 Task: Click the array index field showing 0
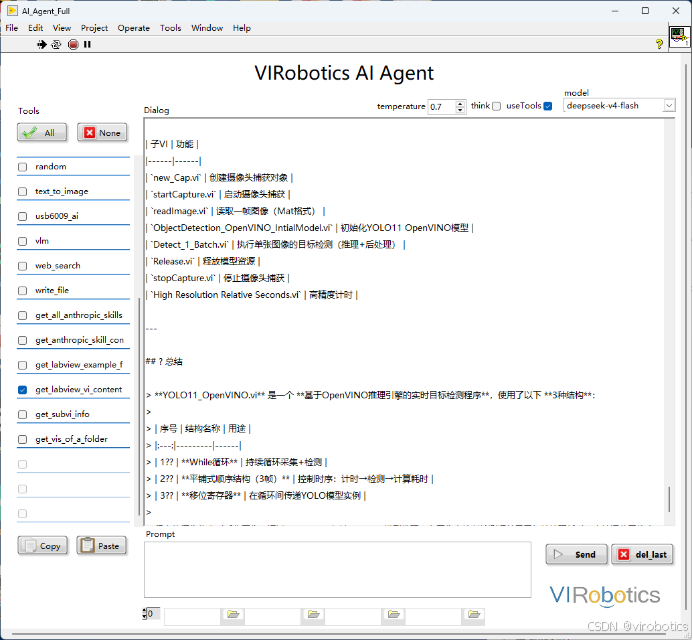153,613
